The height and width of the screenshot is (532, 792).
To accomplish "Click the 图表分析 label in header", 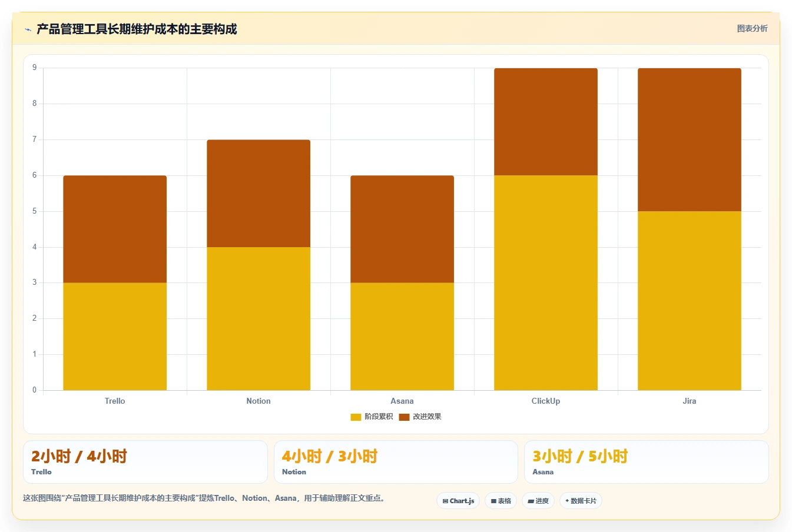I will point(752,28).
